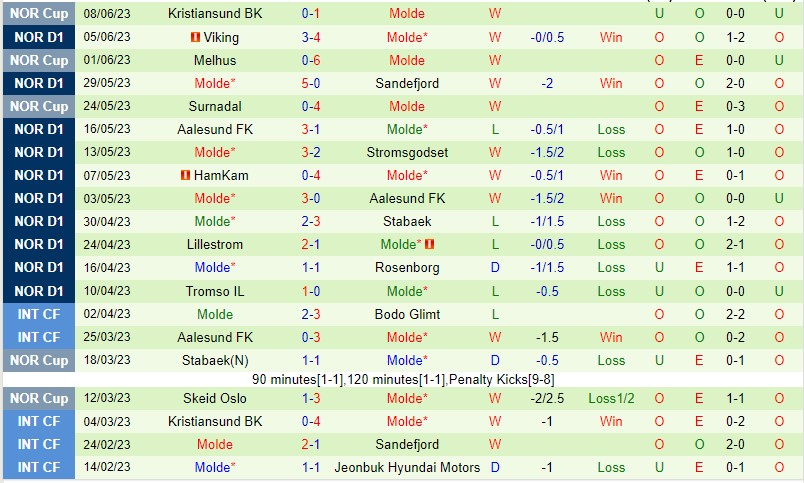Screen dimensions: 804x483
Task: Select Surnadal team link
Action: point(215,106)
